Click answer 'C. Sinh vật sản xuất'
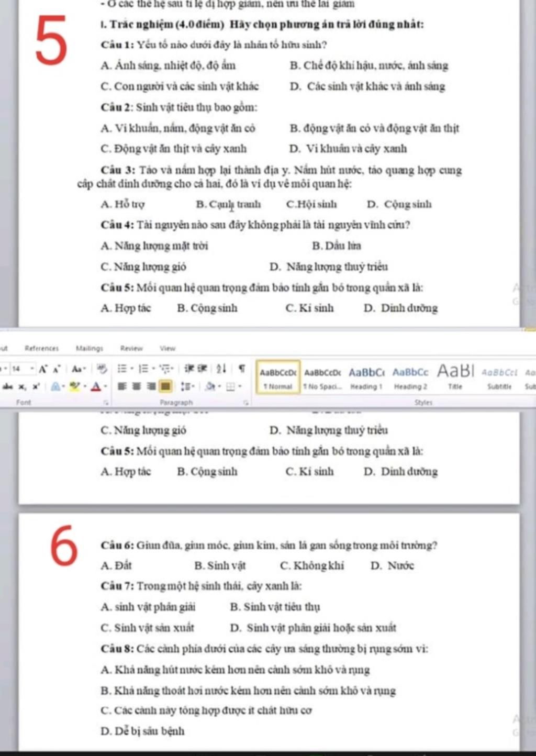 (147, 628)
